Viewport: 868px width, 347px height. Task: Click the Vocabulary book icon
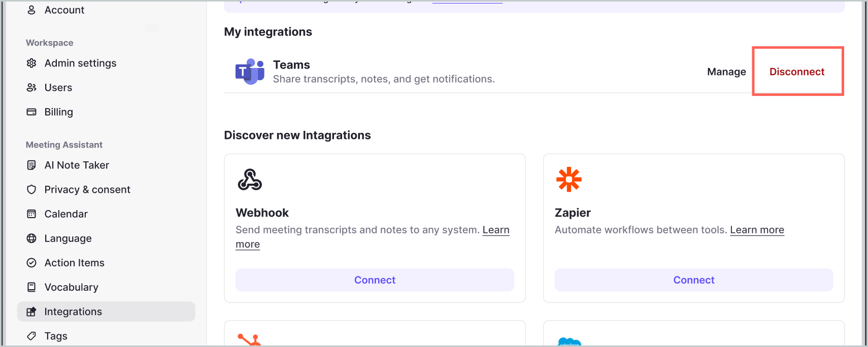(31, 287)
